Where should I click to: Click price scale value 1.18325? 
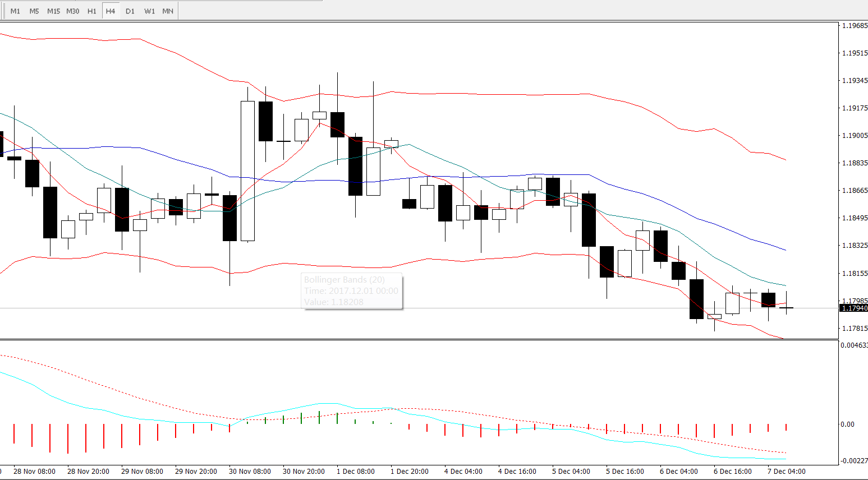pyautogui.click(x=855, y=246)
